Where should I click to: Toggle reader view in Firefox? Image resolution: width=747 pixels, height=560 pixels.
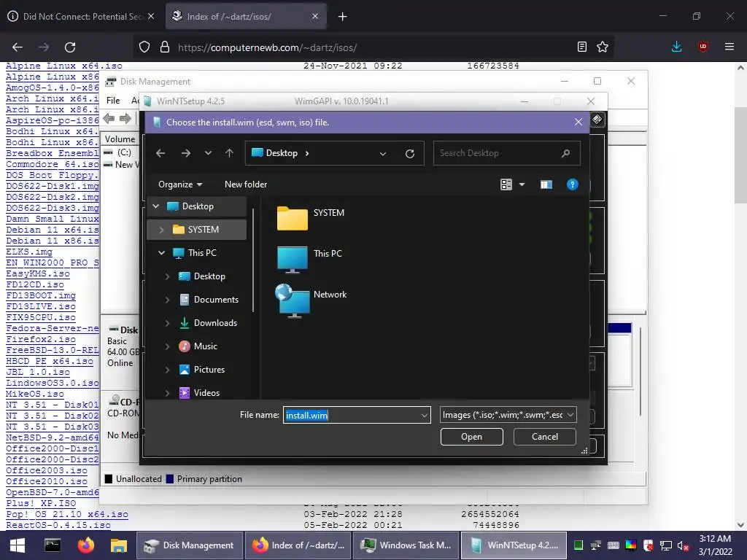click(581, 47)
